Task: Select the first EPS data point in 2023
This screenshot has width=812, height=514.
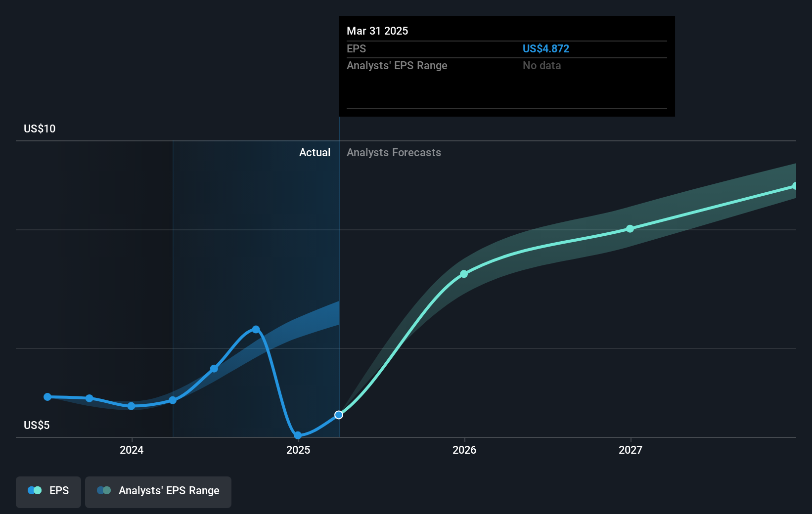Action: [47, 397]
